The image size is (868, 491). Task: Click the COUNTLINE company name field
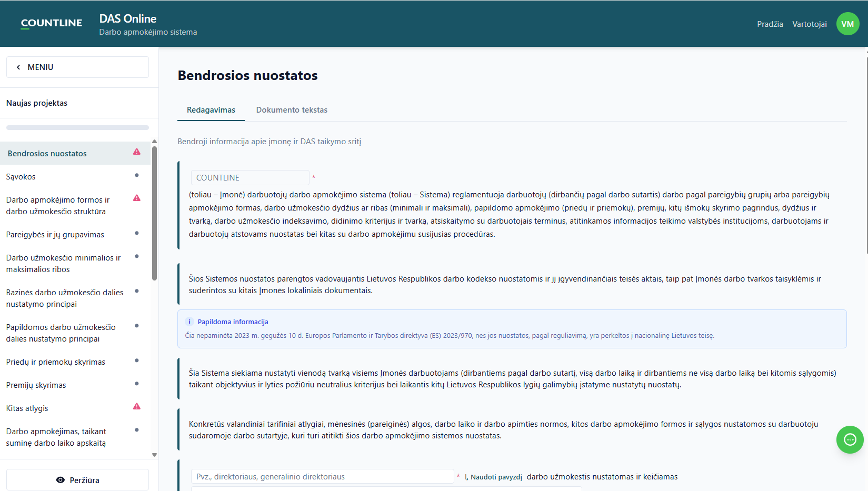(250, 178)
